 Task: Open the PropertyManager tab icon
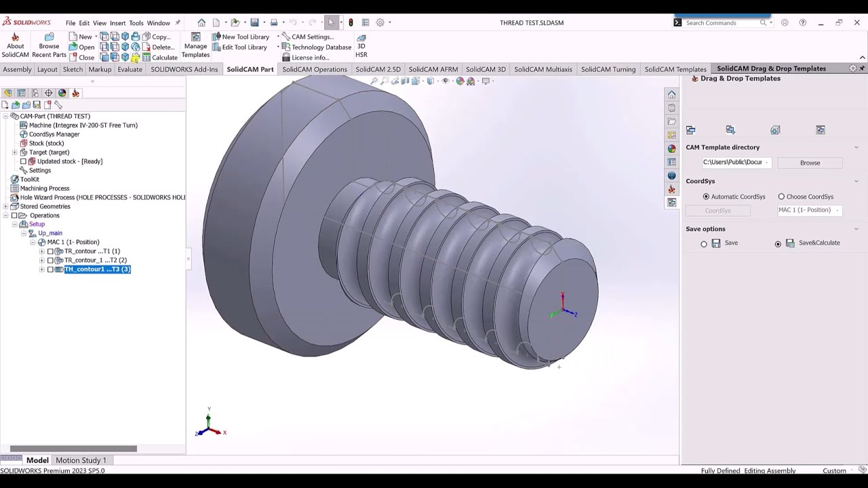[21, 93]
